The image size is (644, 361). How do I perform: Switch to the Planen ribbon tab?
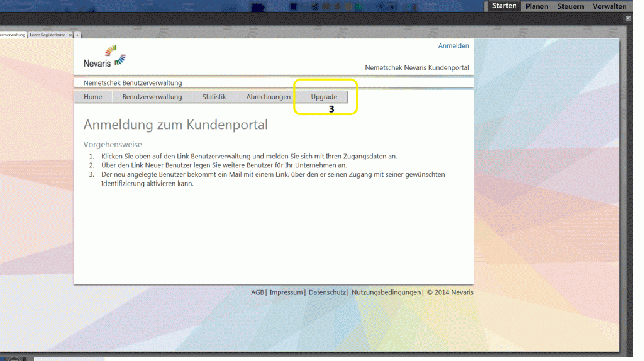pos(536,6)
